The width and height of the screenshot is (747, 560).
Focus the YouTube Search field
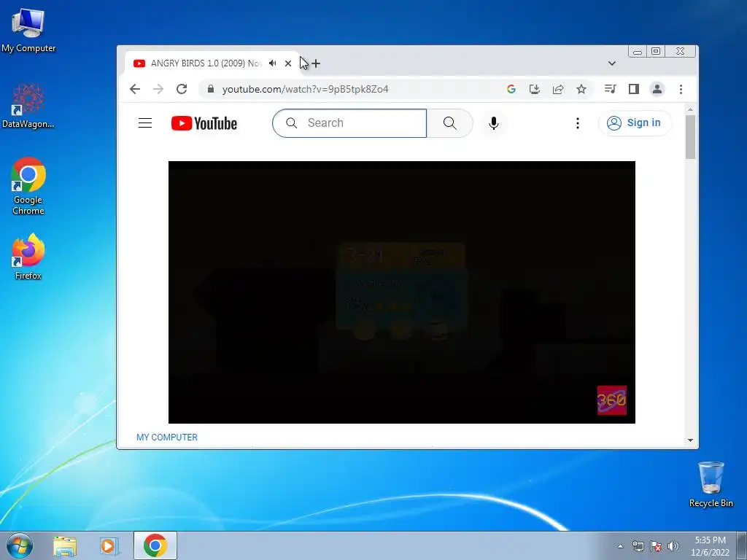(349, 123)
